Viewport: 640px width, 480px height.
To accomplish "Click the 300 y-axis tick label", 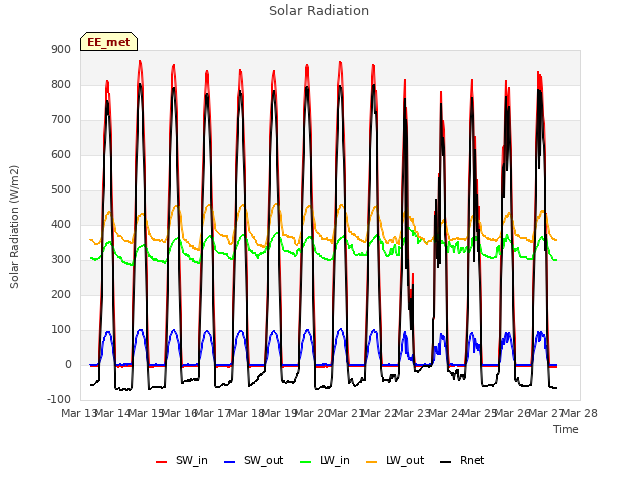I will pyautogui.click(x=61, y=260).
